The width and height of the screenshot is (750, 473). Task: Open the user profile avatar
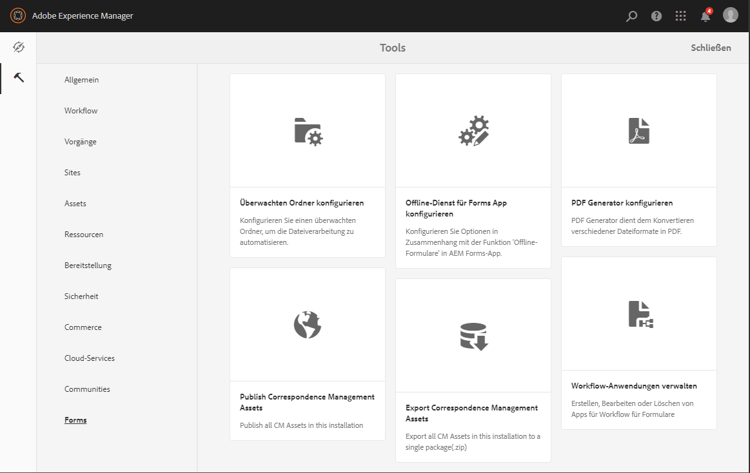730,15
